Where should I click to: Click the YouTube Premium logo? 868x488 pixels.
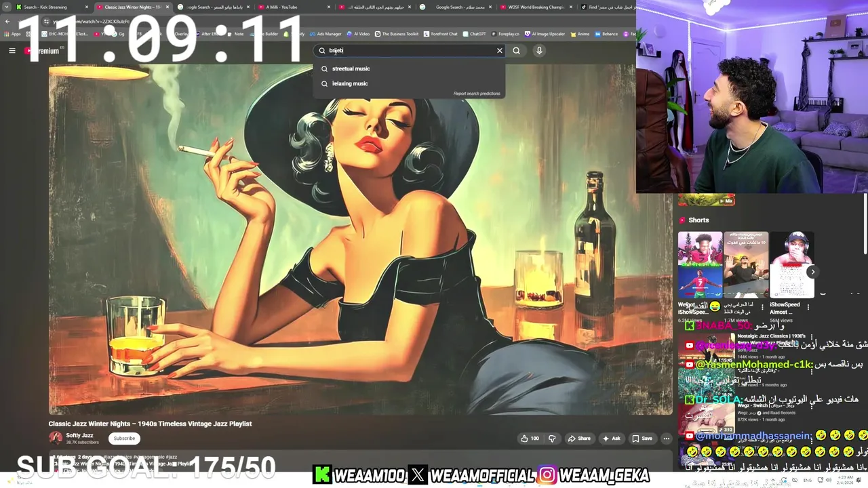42,51
